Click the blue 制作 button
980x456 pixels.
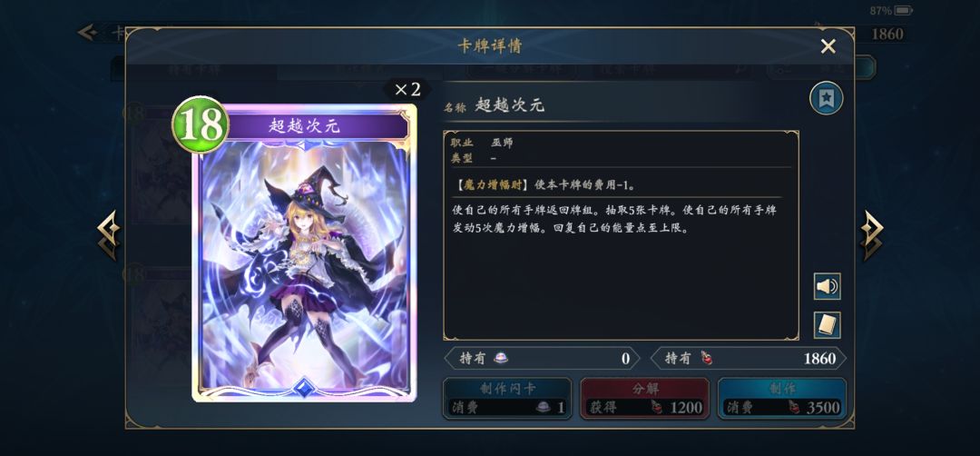click(x=781, y=399)
